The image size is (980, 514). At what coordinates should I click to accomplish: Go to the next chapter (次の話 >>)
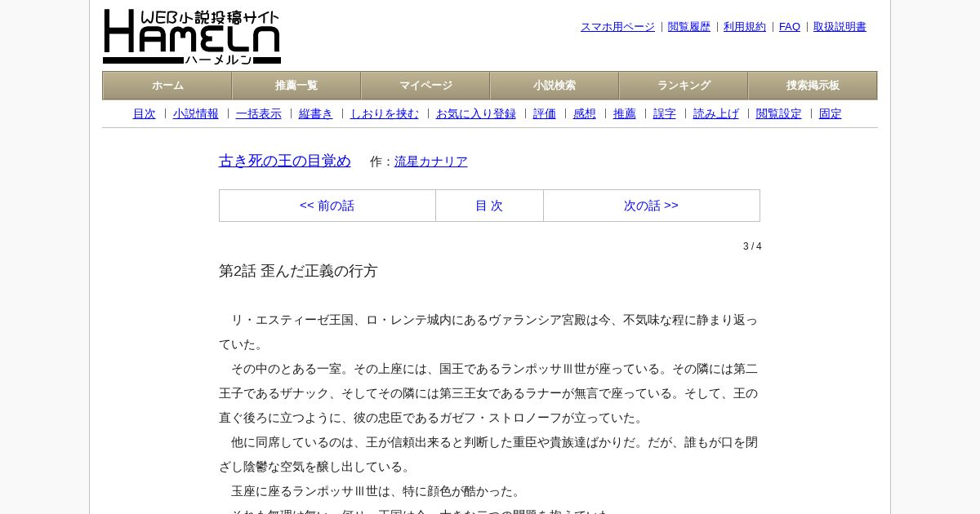[652, 206]
